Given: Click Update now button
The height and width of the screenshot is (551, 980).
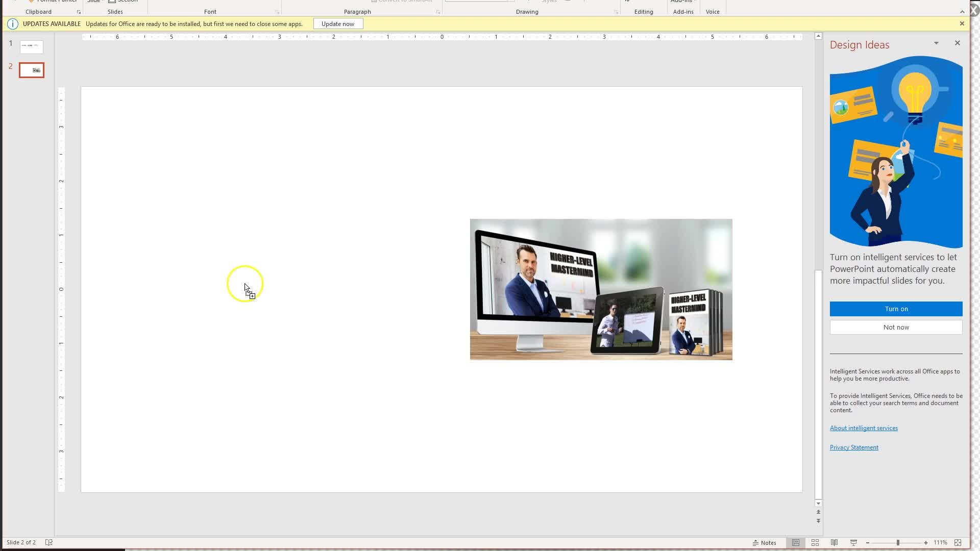Looking at the screenshot, I should tap(338, 24).
